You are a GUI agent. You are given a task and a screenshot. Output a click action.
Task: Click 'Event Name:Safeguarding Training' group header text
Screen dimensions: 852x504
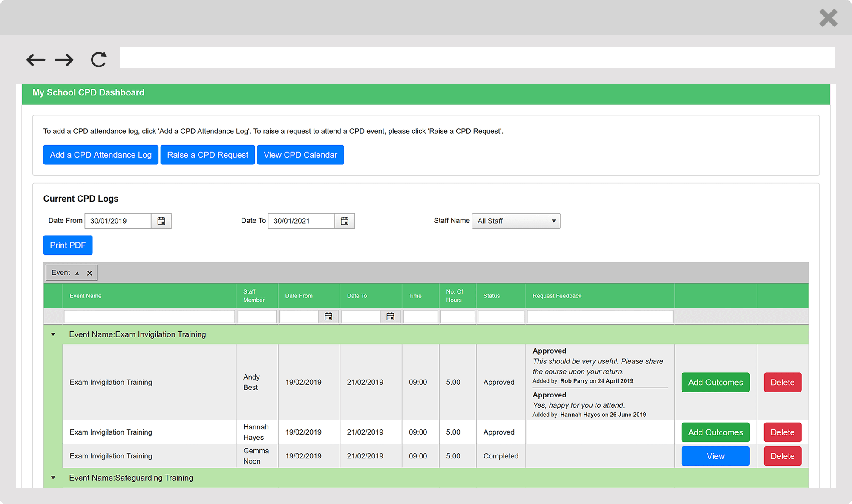[131, 478]
